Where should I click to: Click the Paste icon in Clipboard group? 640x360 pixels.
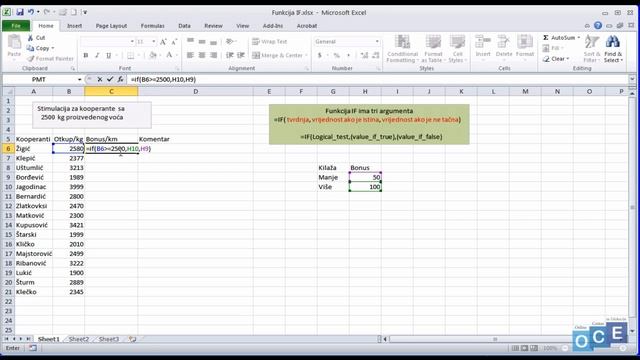click(x=14, y=42)
